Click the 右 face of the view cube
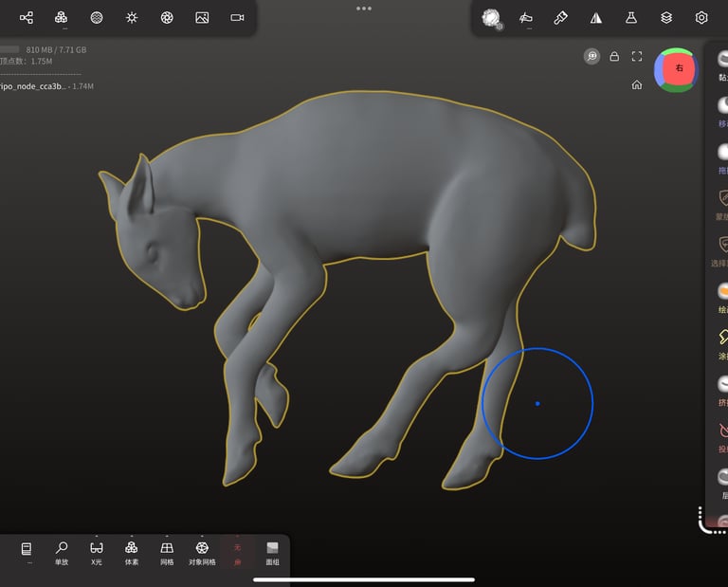This screenshot has width=728, height=587. (679, 68)
